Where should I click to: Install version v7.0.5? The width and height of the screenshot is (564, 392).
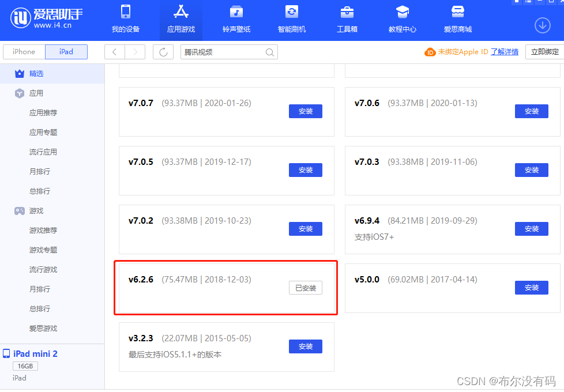coord(306,170)
